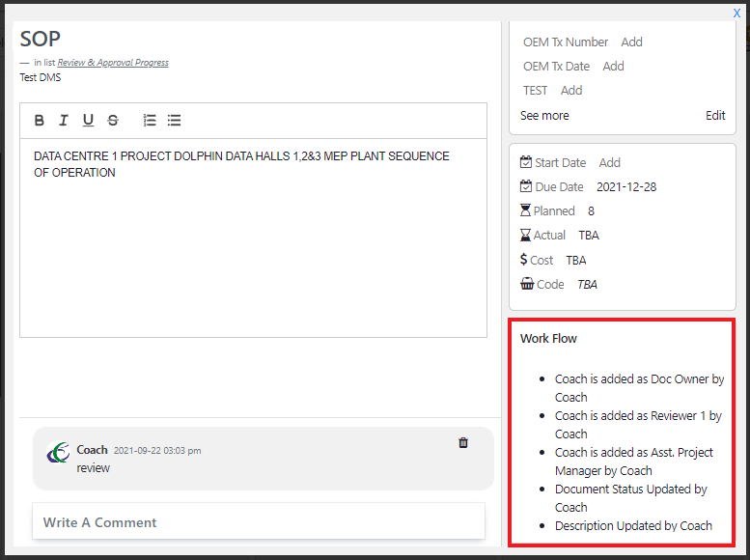The width and height of the screenshot is (750, 560).
Task: Toggle strikethrough formatting in editor
Action: click(113, 120)
